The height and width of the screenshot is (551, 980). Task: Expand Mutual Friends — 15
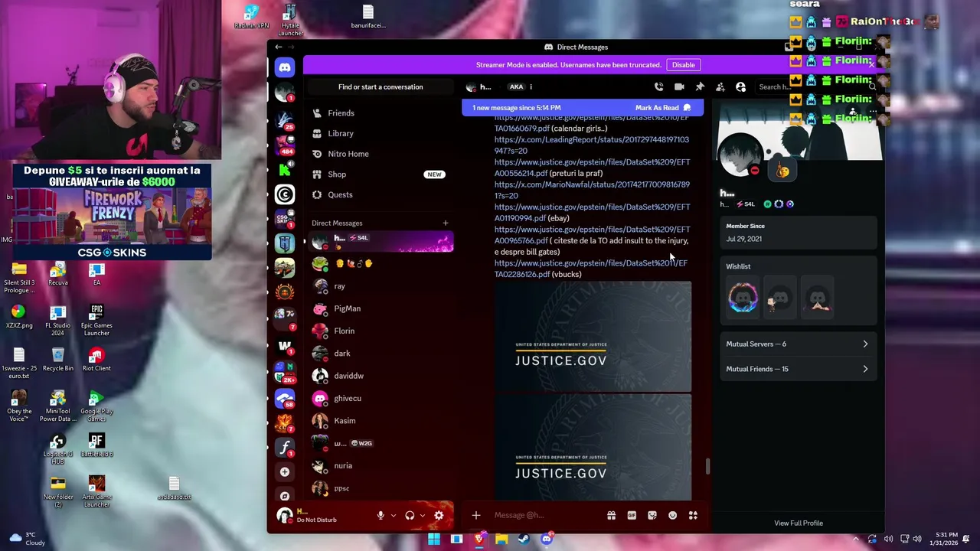(797, 369)
